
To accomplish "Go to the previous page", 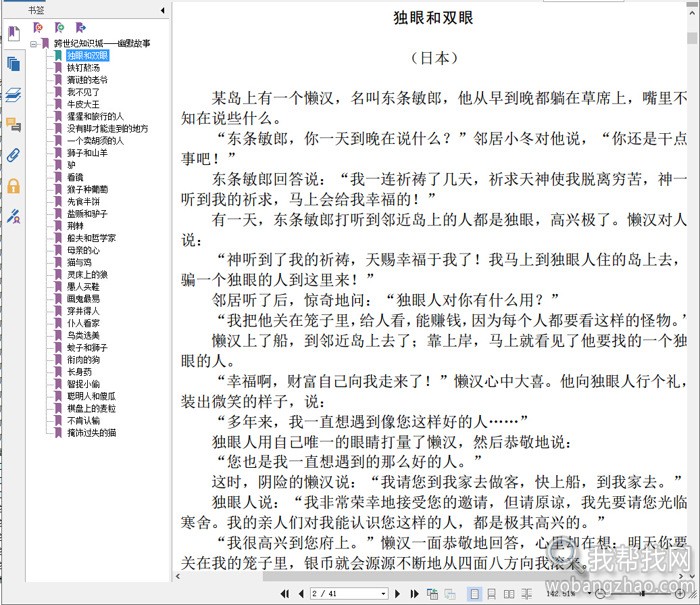I will click(301, 593).
